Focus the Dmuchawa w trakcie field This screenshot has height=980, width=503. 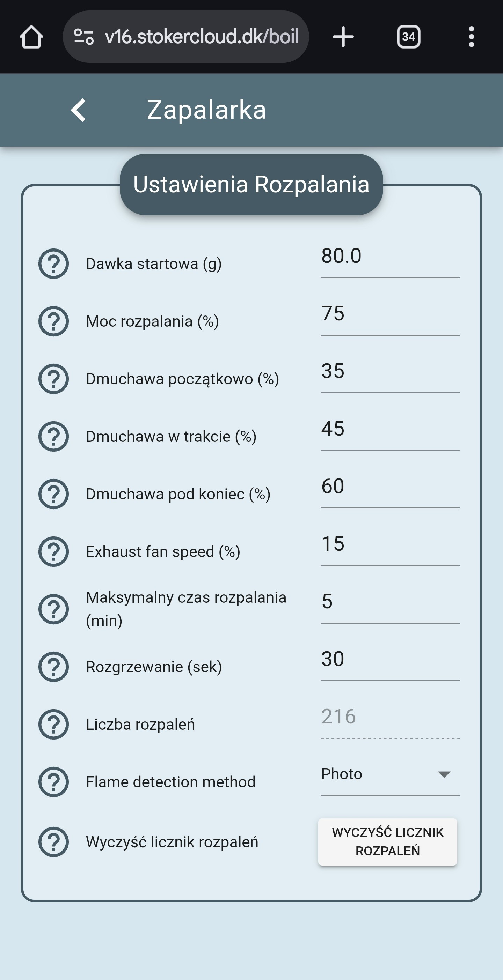coord(389,429)
